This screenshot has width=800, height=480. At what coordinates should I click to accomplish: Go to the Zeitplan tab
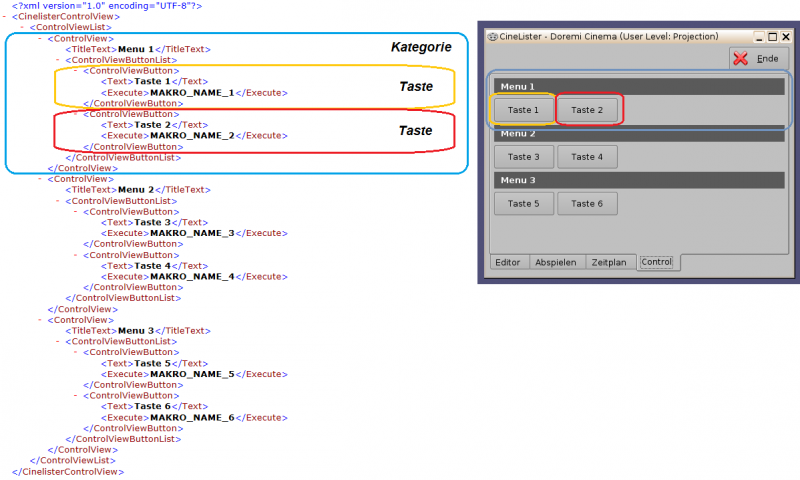[610, 262]
